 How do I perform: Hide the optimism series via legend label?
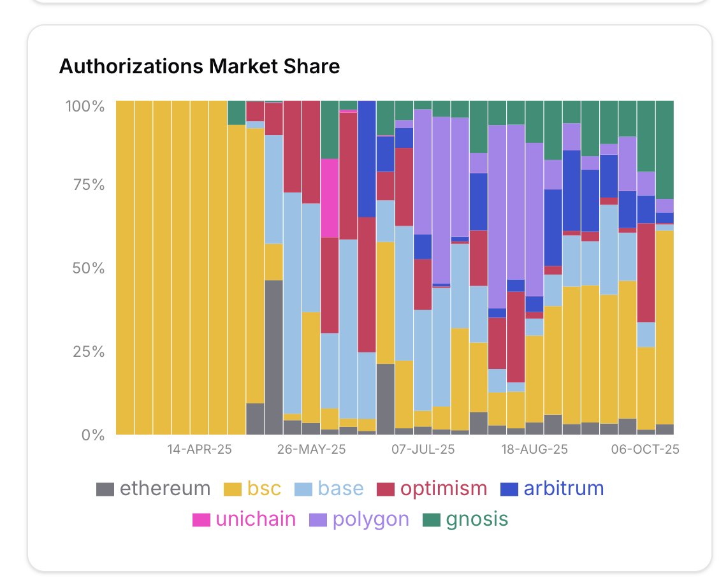[444, 489]
